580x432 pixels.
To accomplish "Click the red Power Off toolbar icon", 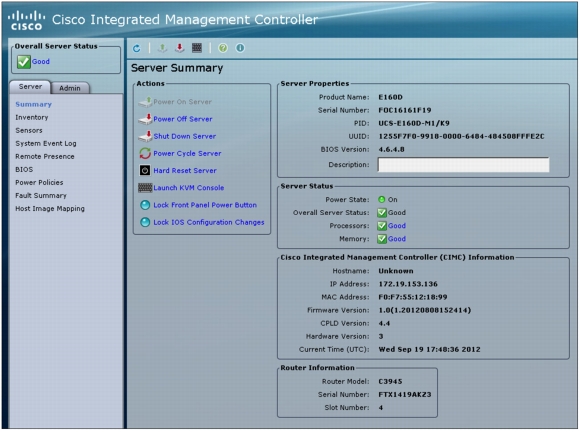I will coord(180,48).
